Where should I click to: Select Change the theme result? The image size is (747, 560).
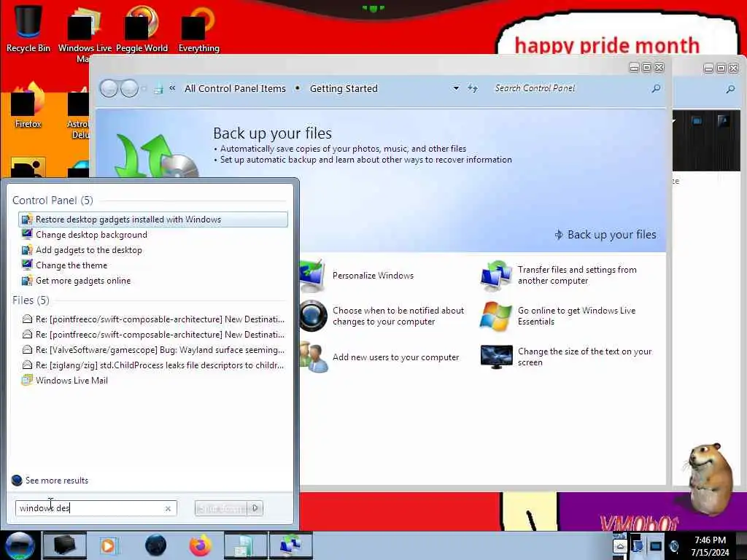153,265
